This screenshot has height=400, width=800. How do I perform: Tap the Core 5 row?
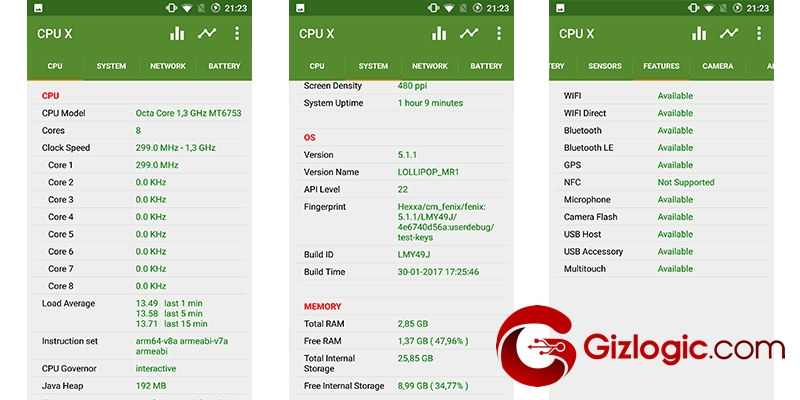[x=139, y=234]
